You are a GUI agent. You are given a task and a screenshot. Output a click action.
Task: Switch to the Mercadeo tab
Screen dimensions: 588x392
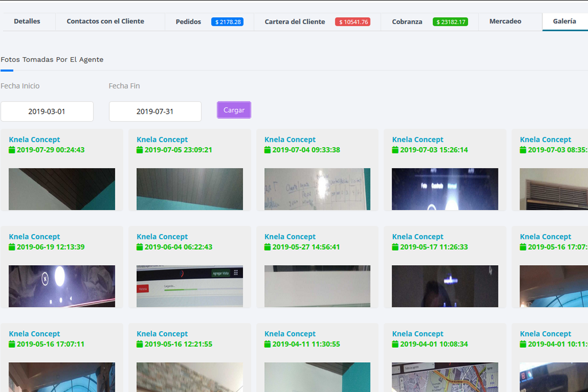(x=505, y=21)
